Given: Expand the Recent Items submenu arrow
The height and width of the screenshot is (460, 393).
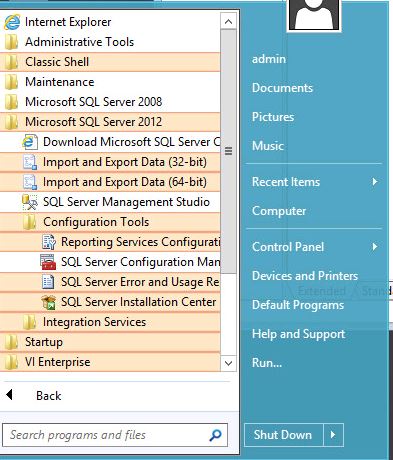Looking at the screenshot, I should click(375, 182).
